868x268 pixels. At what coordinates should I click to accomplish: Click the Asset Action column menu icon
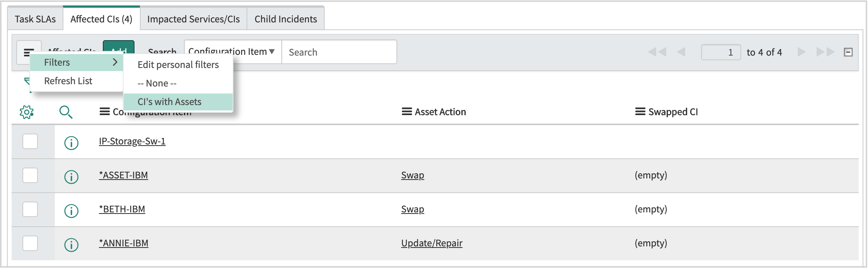pyautogui.click(x=407, y=112)
